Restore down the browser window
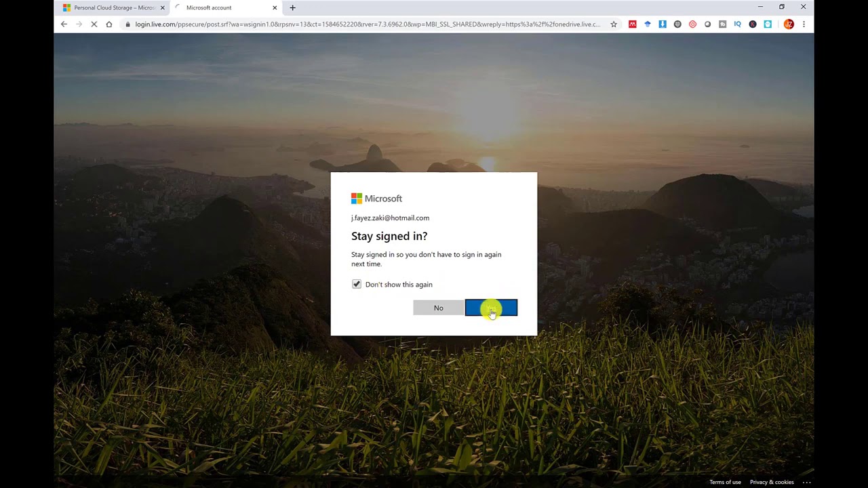The image size is (868, 488). [x=782, y=7]
